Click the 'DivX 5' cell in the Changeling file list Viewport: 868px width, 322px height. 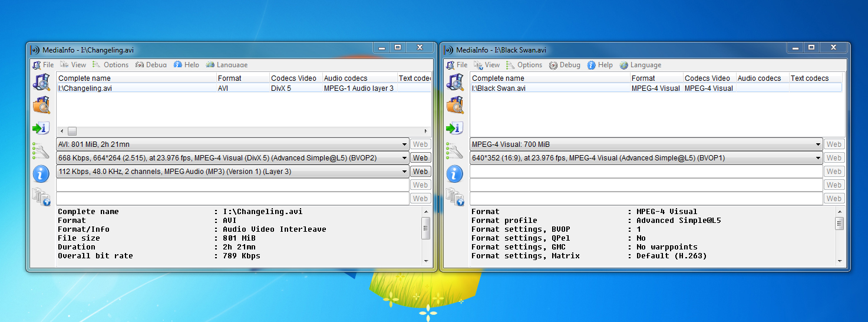[281, 88]
